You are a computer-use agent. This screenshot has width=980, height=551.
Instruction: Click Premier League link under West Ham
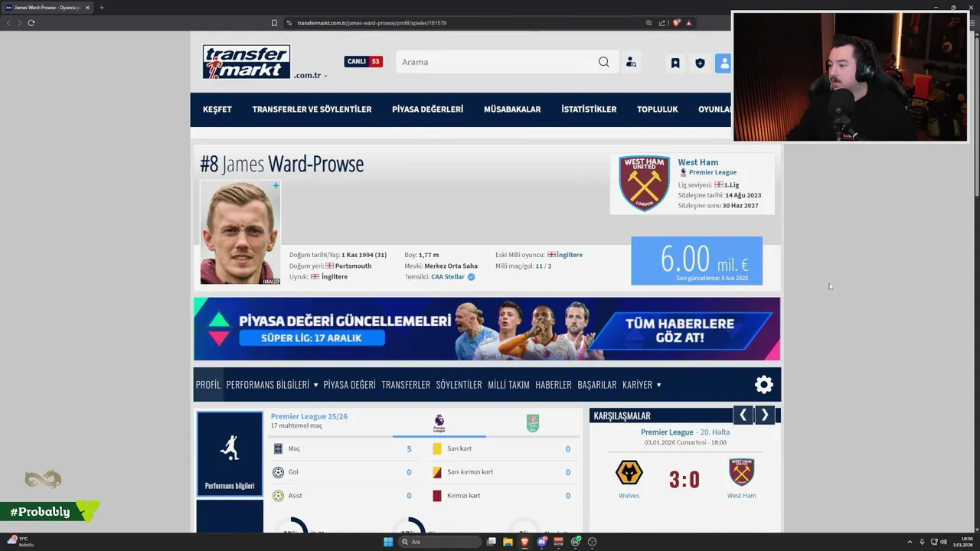point(713,172)
